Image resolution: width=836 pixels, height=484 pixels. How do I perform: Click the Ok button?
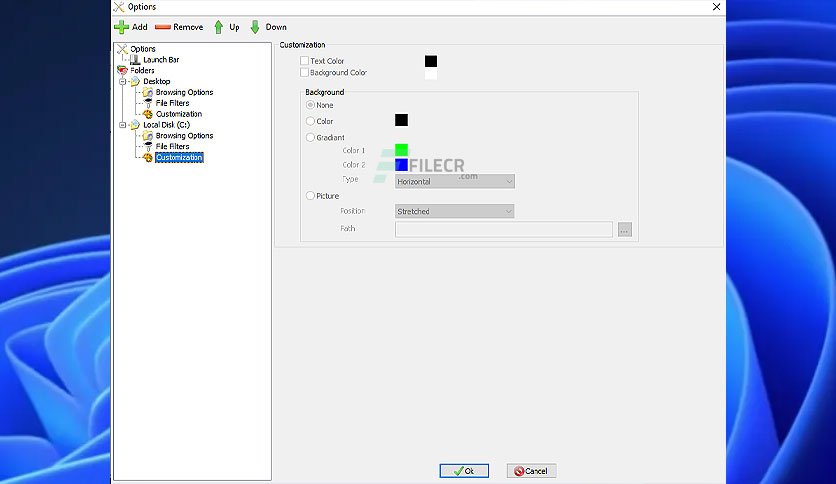pyautogui.click(x=464, y=471)
